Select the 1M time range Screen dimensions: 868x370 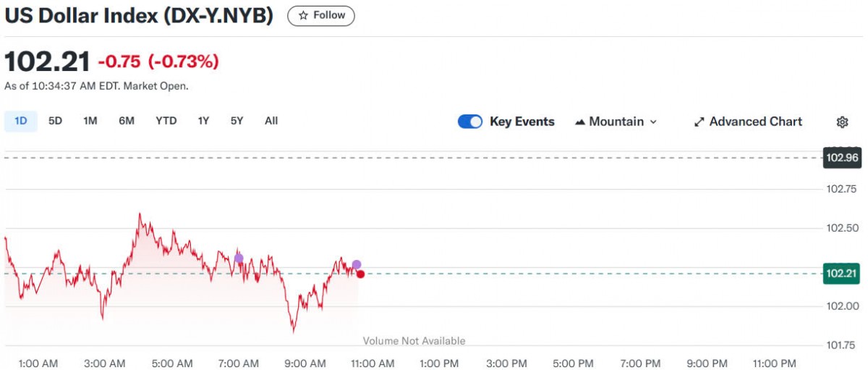(x=90, y=121)
